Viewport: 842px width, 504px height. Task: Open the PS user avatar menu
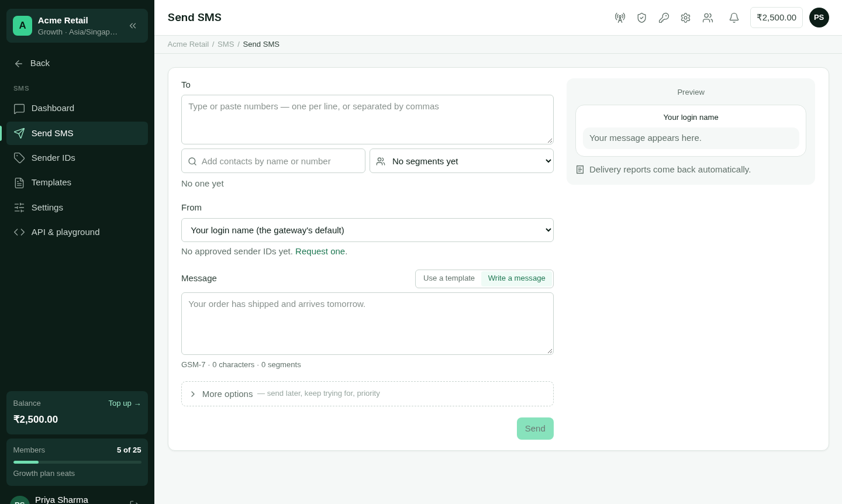[x=819, y=18]
